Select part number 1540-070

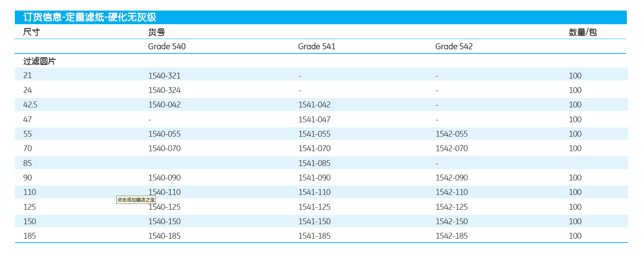click(165, 148)
